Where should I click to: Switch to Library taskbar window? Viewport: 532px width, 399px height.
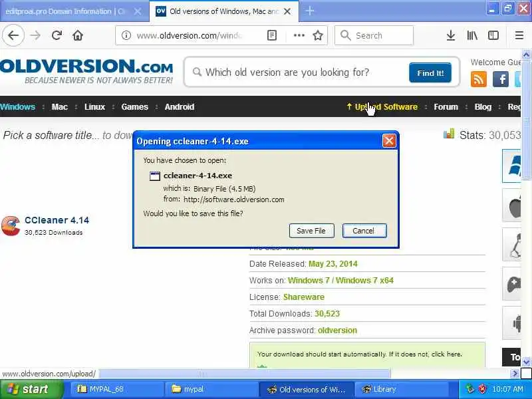pyautogui.click(x=402, y=389)
